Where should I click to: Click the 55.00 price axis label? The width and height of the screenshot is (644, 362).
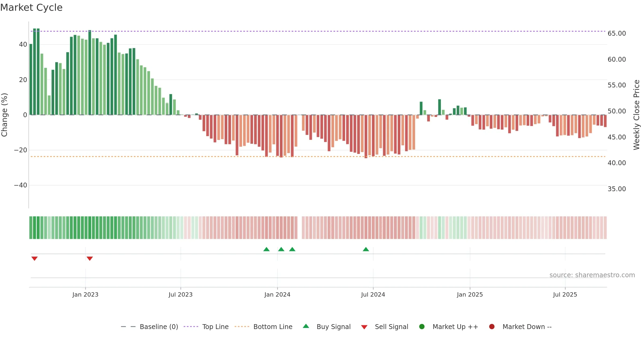coord(617,85)
